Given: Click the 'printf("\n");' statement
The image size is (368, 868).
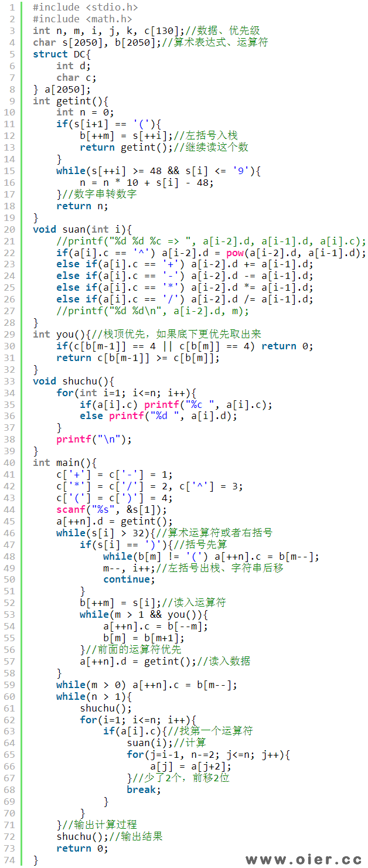Looking at the screenshot, I should coord(94,440).
